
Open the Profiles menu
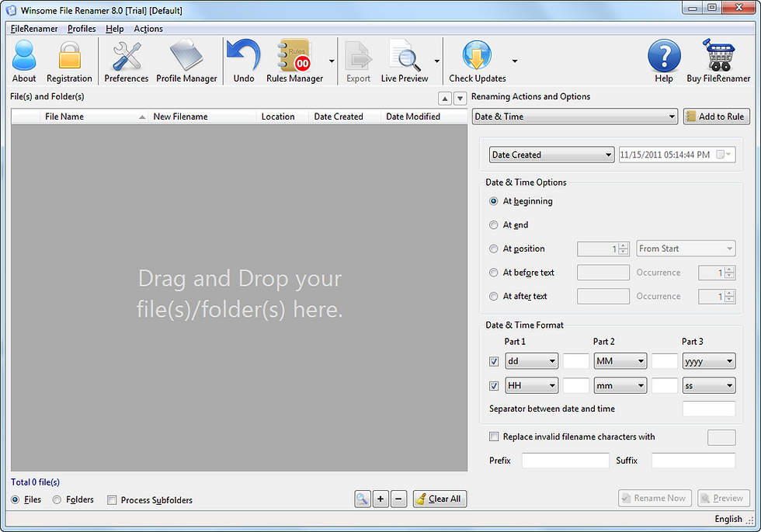pos(82,29)
